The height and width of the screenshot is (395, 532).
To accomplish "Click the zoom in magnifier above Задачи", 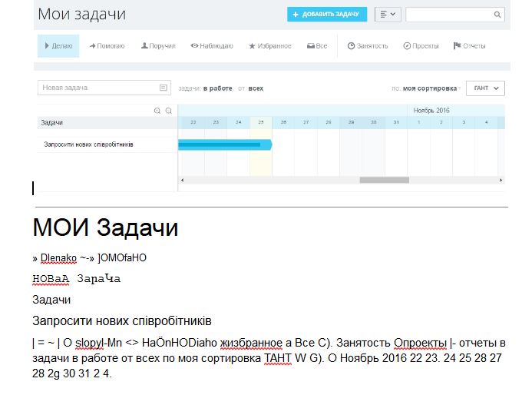I will point(157,111).
